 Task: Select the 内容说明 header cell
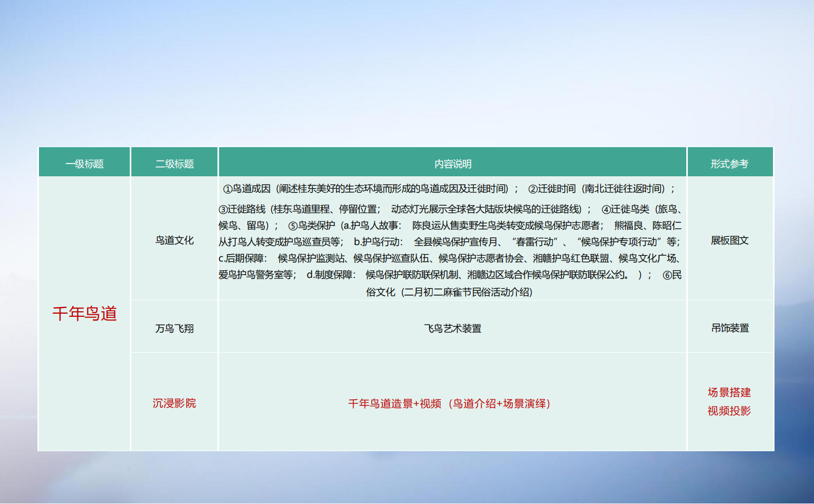[x=452, y=163]
